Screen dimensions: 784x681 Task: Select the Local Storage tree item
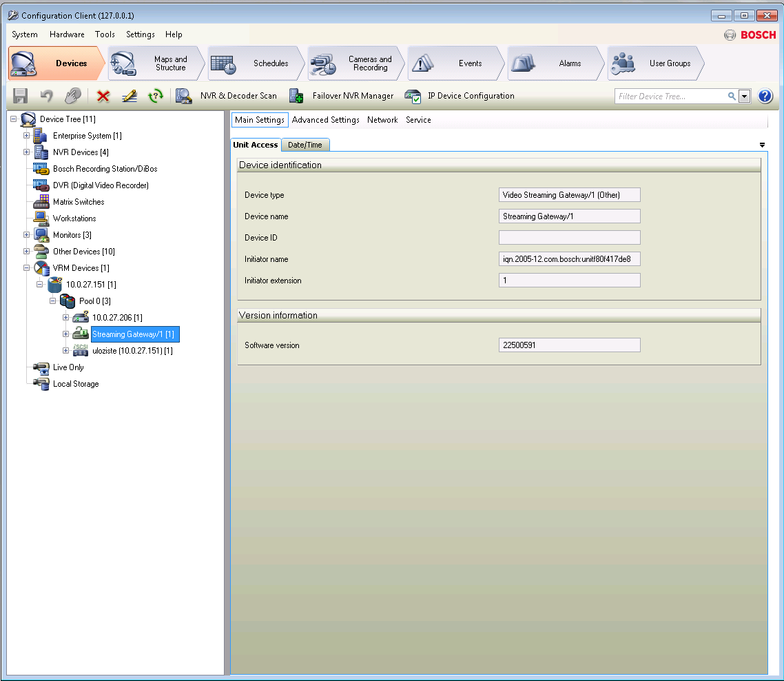[x=76, y=384]
